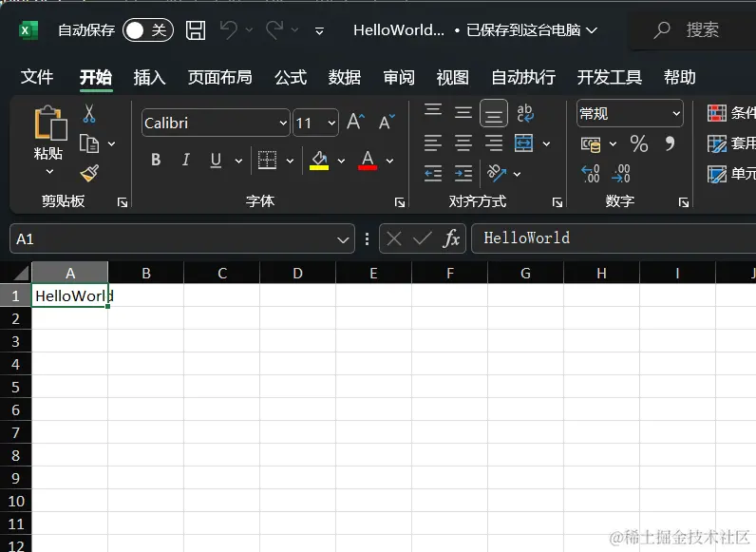756x552 pixels.
Task: Toggle bottom align button
Action: tap(494, 113)
